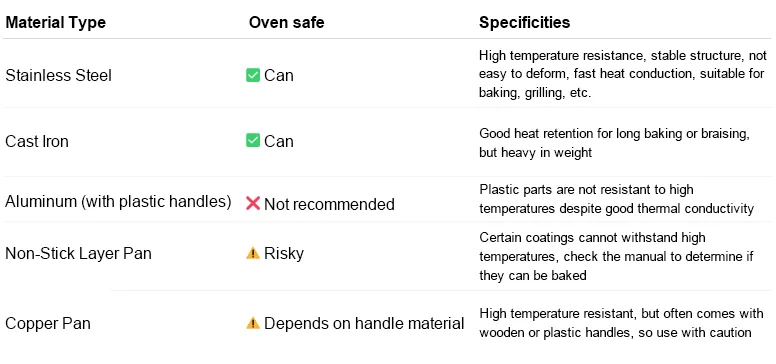Screen dimensions: 776x364
Task: Select the Oven safe column header
Action: [287, 23]
